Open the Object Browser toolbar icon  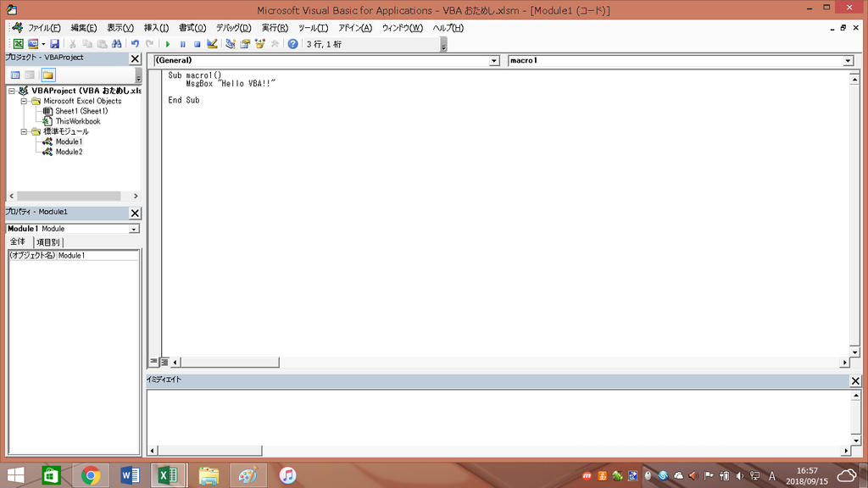(x=259, y=44)
